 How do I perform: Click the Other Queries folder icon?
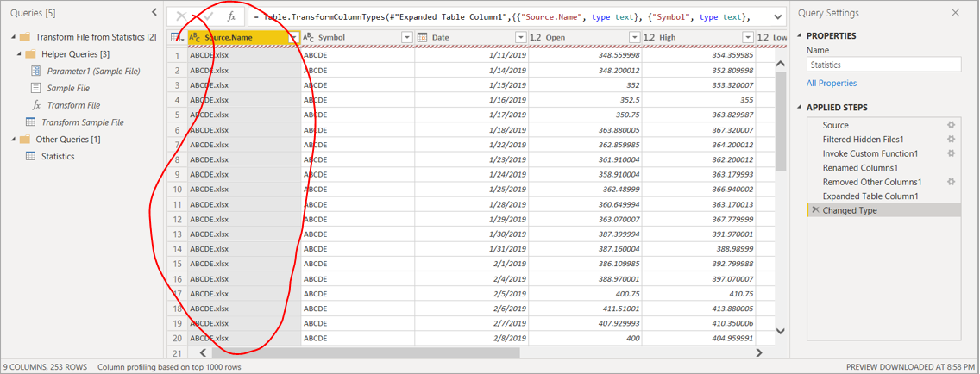[x=25, y=140]
